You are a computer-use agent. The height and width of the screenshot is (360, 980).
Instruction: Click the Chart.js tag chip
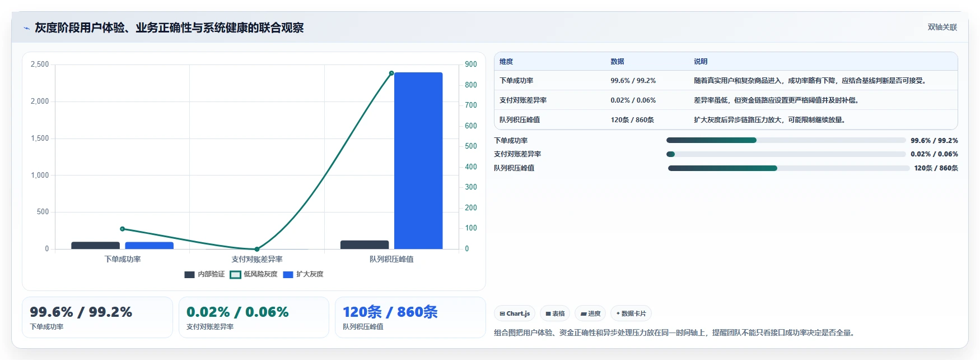[x=515, y=313]
